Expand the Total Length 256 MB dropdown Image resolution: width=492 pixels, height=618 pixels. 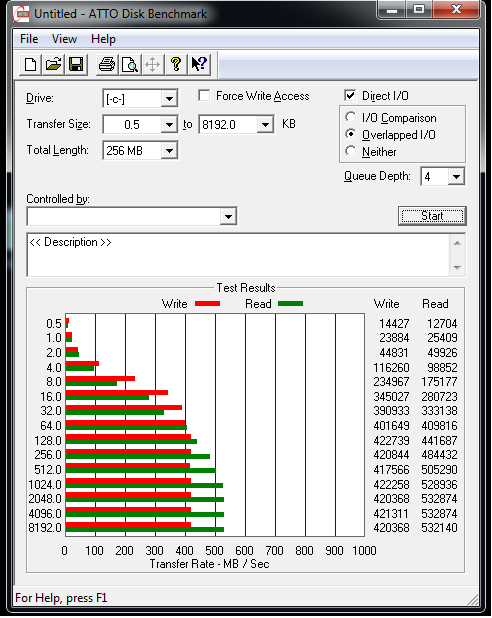click(x=169, y=151)
